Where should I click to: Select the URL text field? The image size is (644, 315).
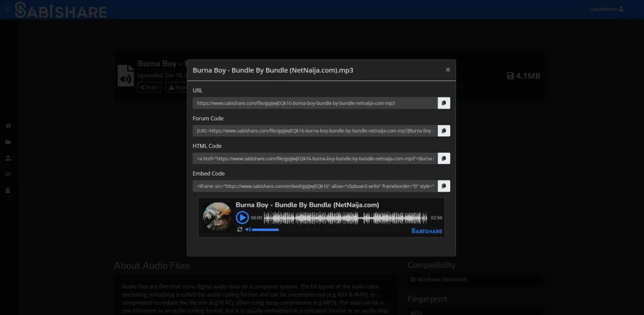click(315, 103)
